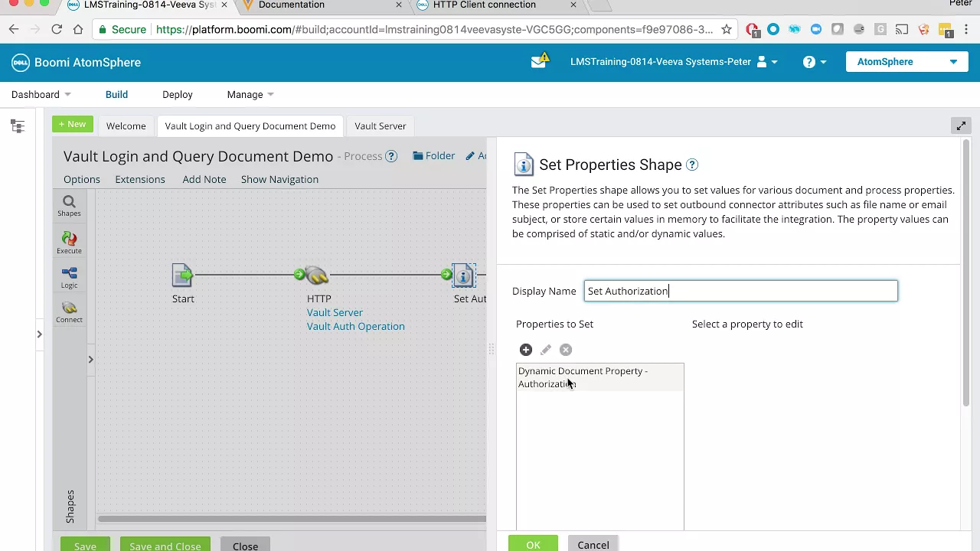The image size is (980, 551).
Task: Open process Extensions
Action: tap(140, 179)
